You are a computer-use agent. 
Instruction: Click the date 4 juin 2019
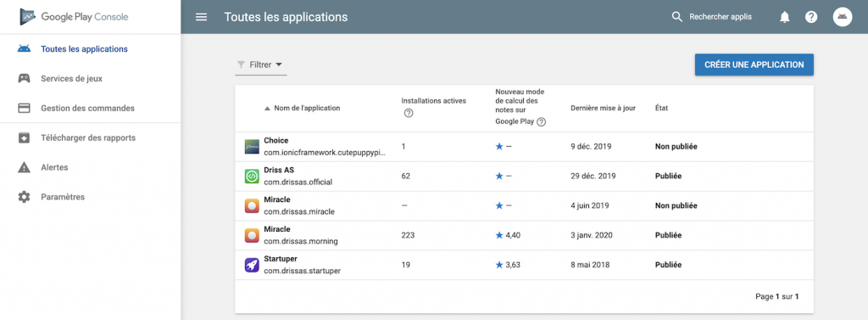coord(590,205)
